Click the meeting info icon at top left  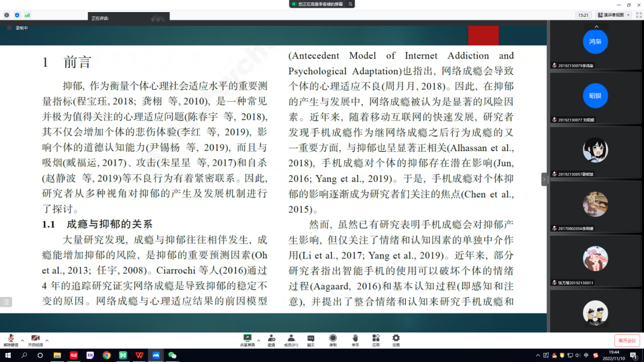click(7, 15)
